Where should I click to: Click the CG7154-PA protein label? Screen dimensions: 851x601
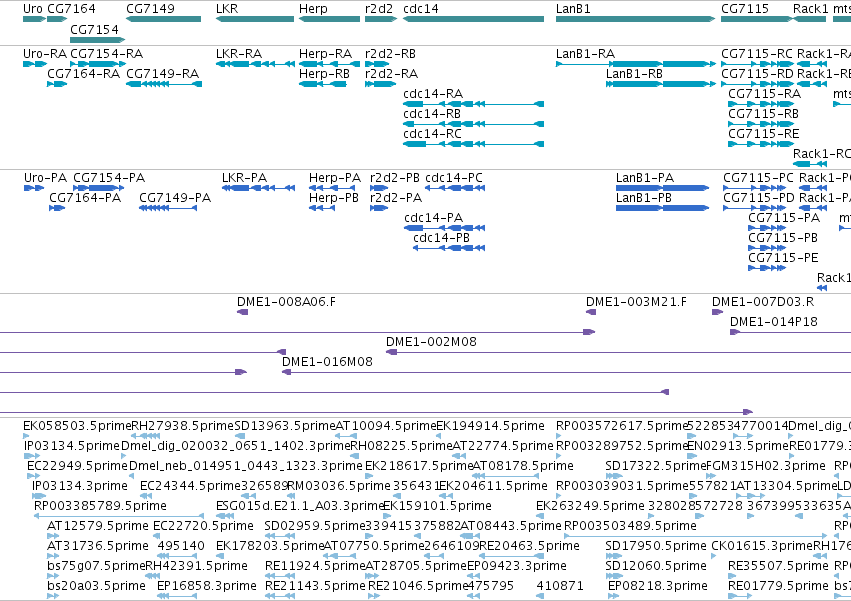(x=109, y=178)
